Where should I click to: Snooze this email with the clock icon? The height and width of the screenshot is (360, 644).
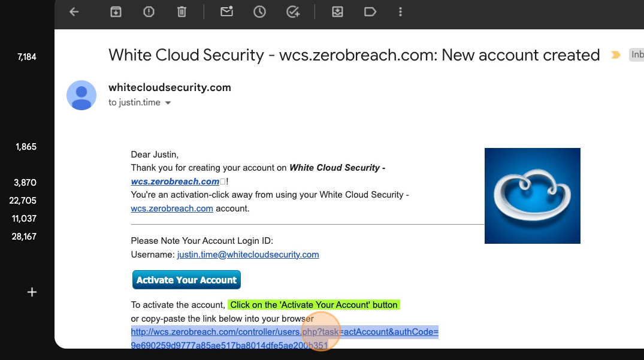click(x=259, y=12)
